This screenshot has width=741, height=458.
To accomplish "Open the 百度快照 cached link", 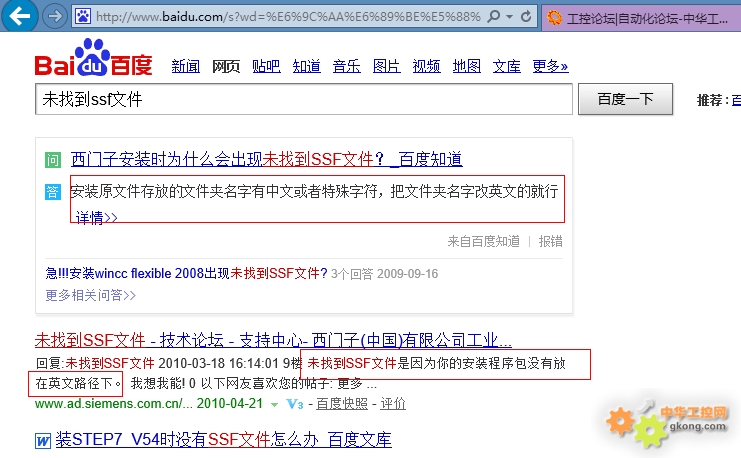I will pos(342,404).
